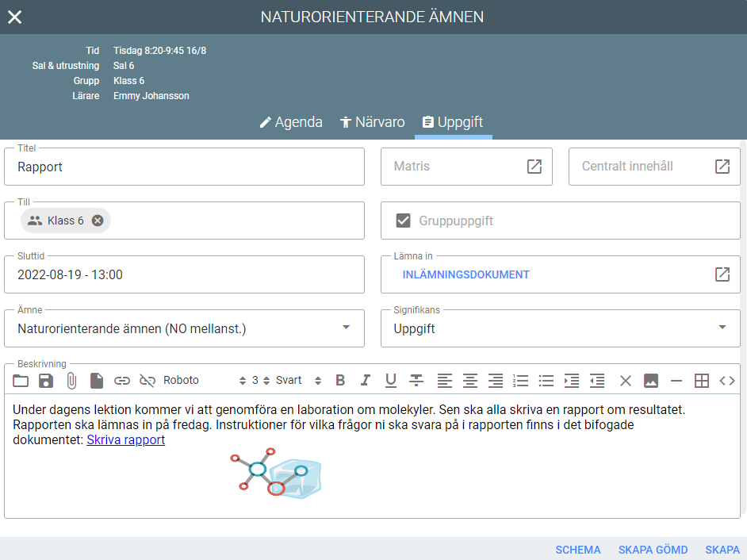Remove link with the unlink icon
The width and height of the screenshot is (747, 560).
[x=147, y=381]
